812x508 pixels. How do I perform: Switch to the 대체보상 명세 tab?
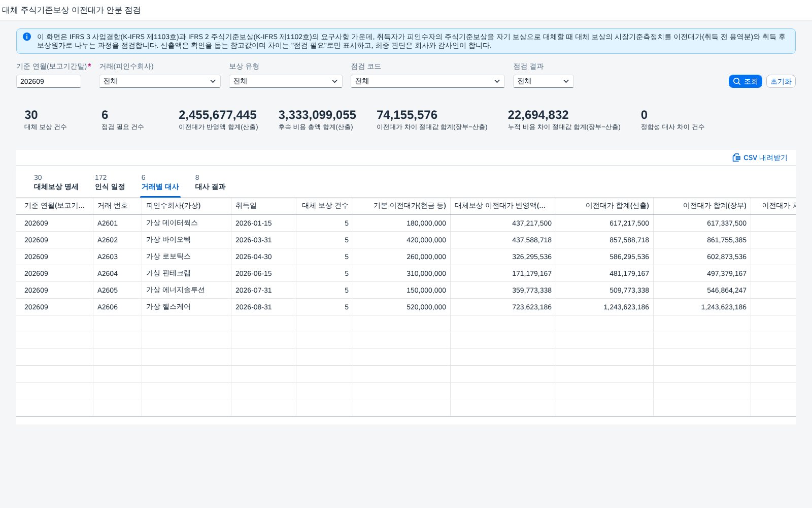(x=56, y=182)
